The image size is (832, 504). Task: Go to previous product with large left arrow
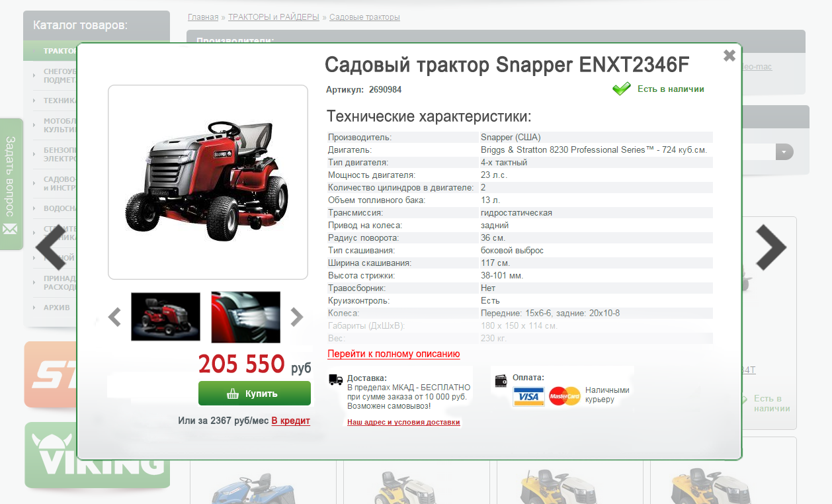51,248
